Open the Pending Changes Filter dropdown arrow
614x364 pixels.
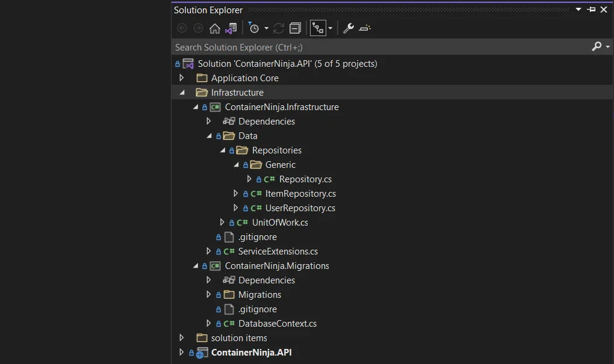[266, 28]
